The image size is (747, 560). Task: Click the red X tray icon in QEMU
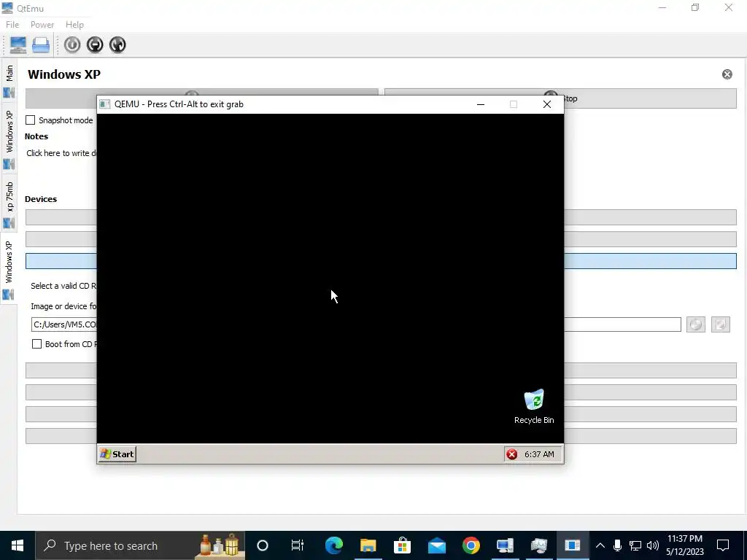(512, 454)
